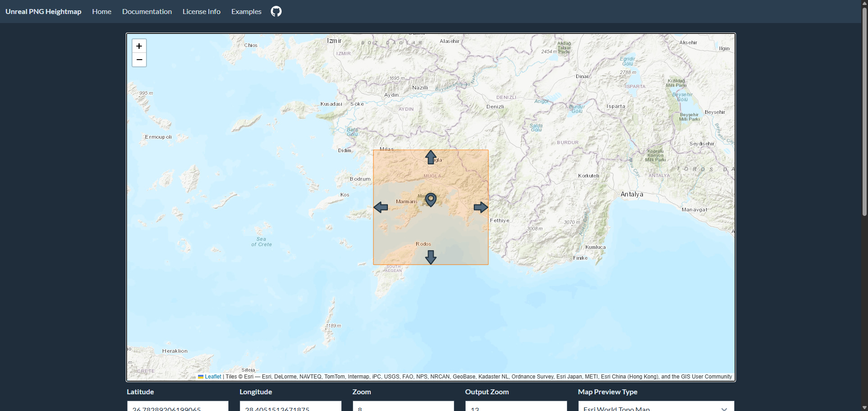Screen dimensions: 868x411
Task: Click the Nazilli label on the map
Action: point(420,88)
